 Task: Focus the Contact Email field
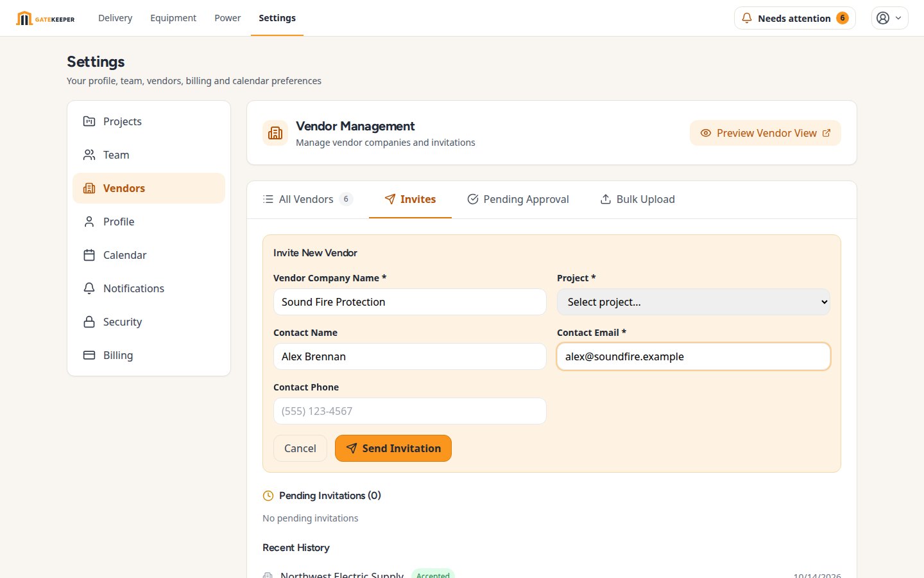pos(694,356)
